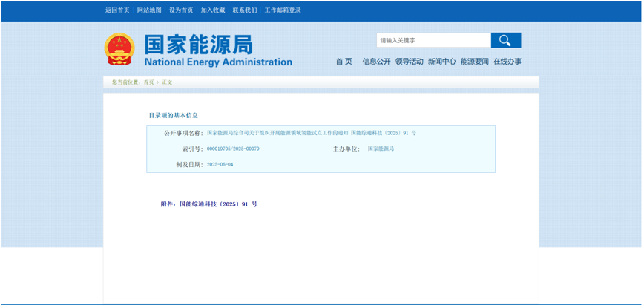644x306 pixels.
Task: Open 返回首页 in the top bar
Action: (x=117, y=10)
